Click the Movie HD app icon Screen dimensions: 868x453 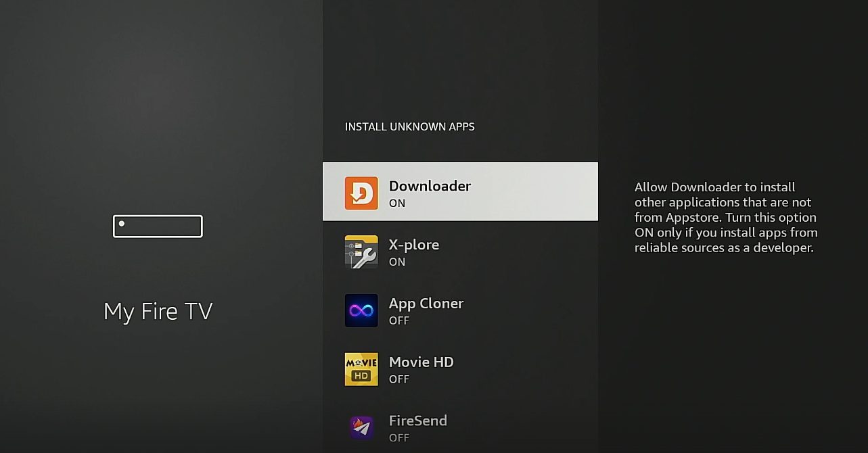pyautogui.click(x=361, y=369)
